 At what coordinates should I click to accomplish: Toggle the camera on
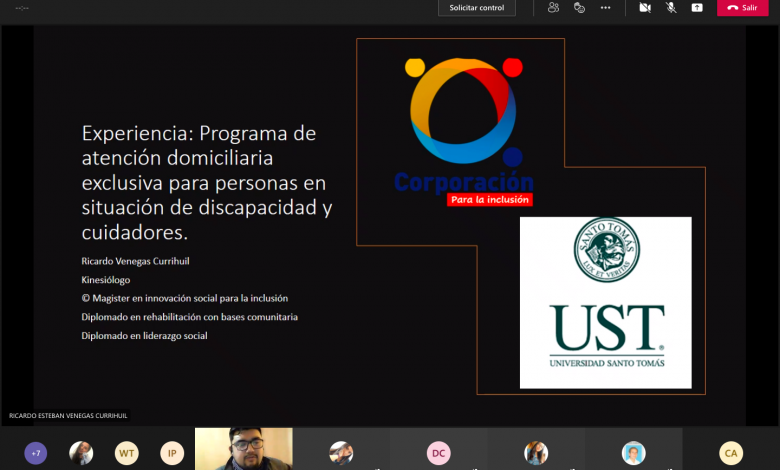point(645,8)
